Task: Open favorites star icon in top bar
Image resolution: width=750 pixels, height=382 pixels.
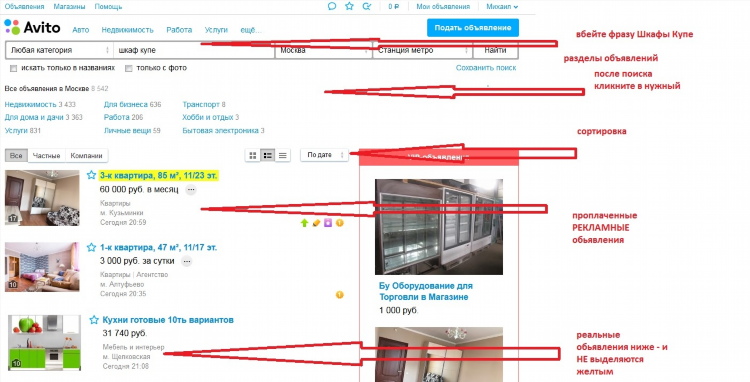Action: (350, 6)
